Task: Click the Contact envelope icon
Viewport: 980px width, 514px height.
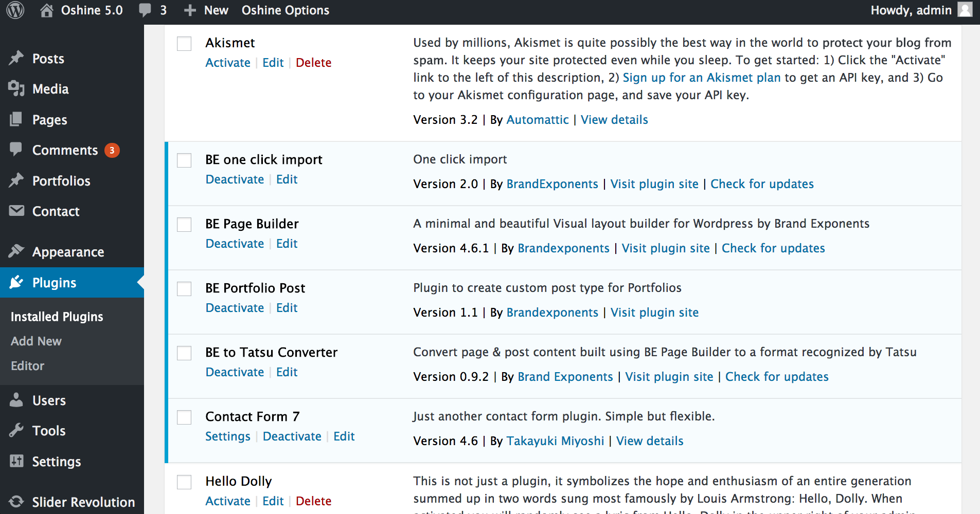Action: pos(16,211)
